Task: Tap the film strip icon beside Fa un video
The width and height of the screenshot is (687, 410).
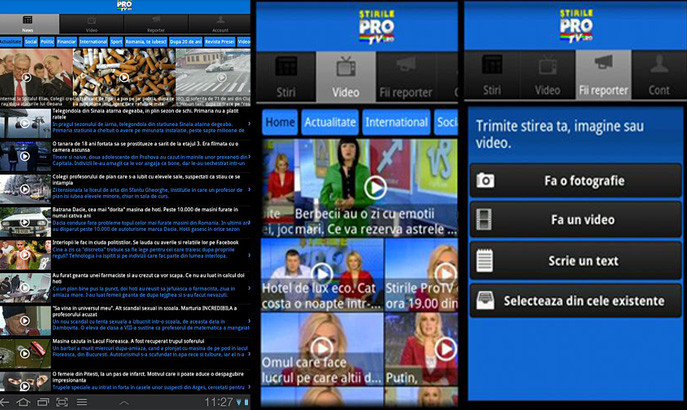Action: pyautogui.click(x=485, y=221)
